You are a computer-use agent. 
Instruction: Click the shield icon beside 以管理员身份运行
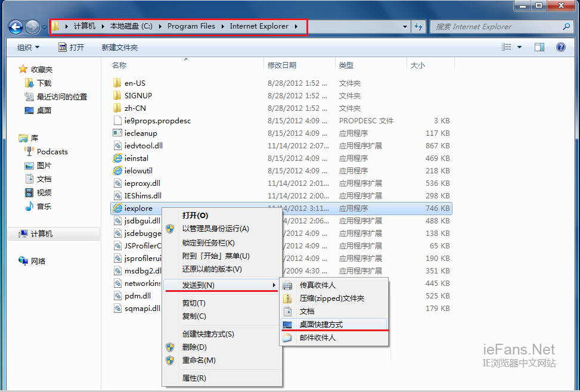[170, 228]
